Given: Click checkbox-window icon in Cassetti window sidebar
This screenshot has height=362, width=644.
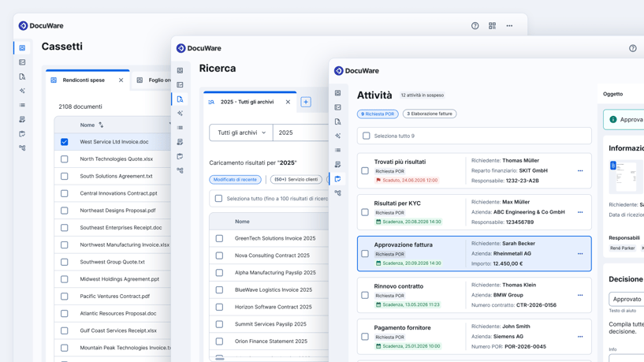Looking at the screenshot, I should tap(22, 62).
